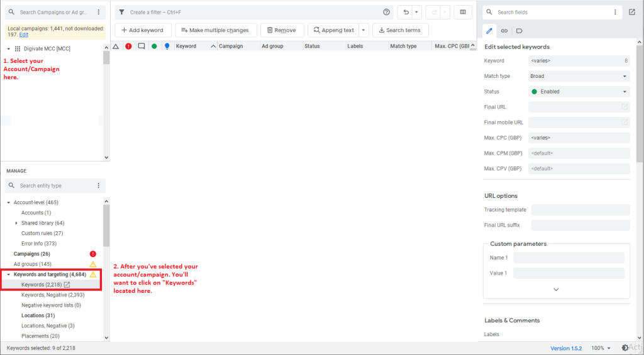644x355 pixels.
Task: Click the settings gear in the status bar
Action: pos(625,348)
